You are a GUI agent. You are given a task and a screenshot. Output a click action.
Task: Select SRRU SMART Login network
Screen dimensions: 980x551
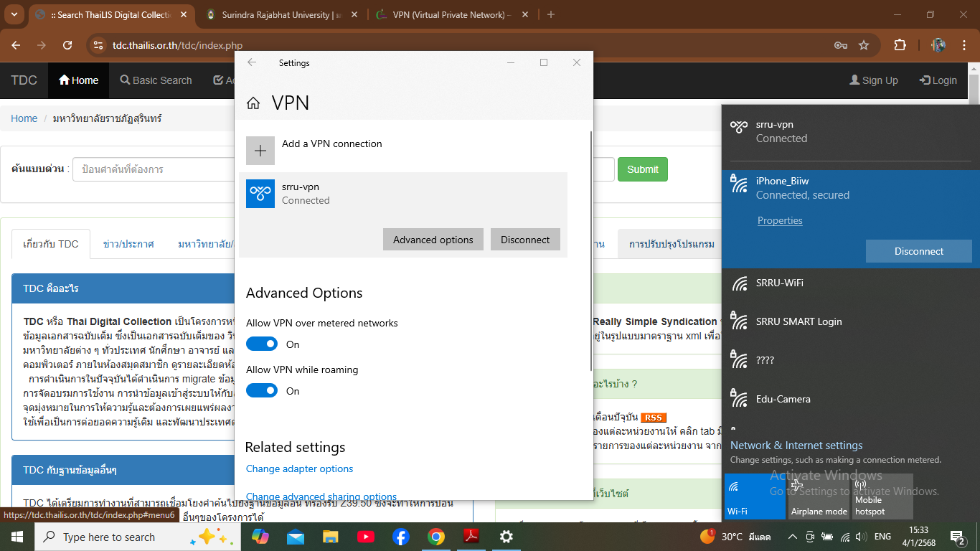point(851,321)
